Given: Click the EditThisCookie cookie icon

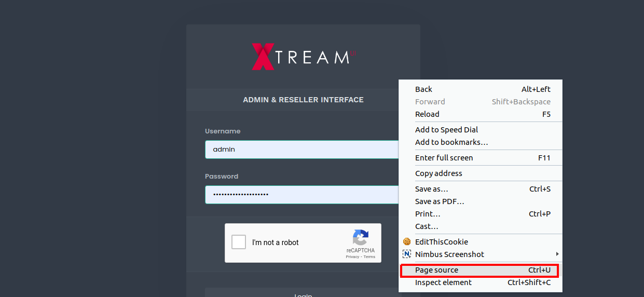Looking at the screenshot, I should (x=407, y=242).
